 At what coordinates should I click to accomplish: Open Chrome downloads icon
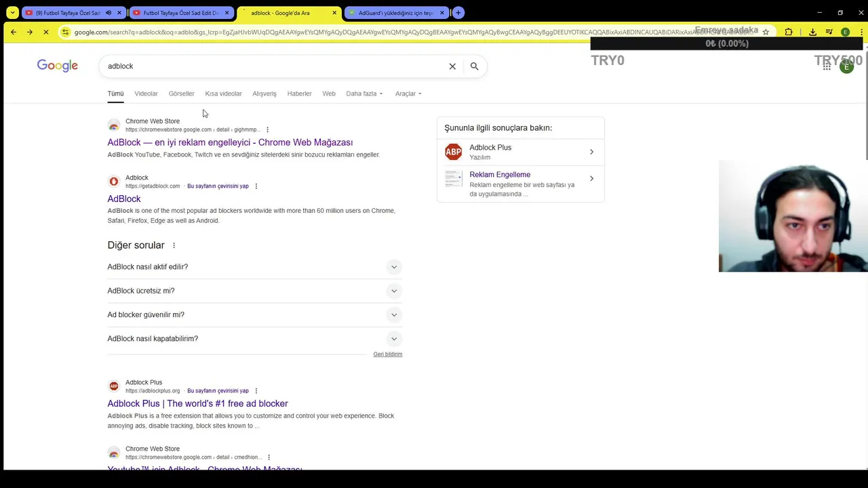coord(812,32)
